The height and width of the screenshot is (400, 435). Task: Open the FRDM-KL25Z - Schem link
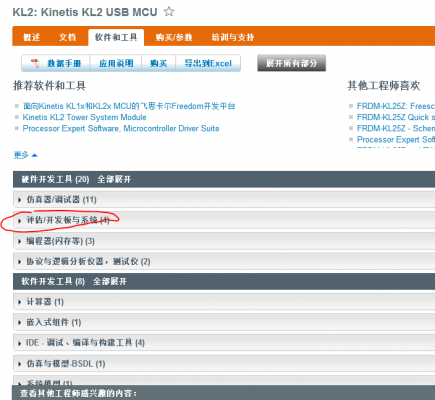(396, 128)
